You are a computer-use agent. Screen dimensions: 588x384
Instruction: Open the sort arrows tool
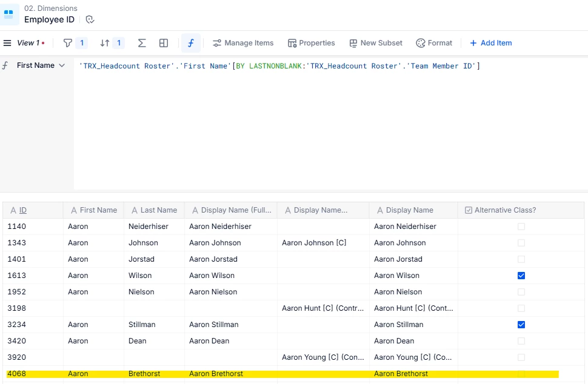click(105, 43)
